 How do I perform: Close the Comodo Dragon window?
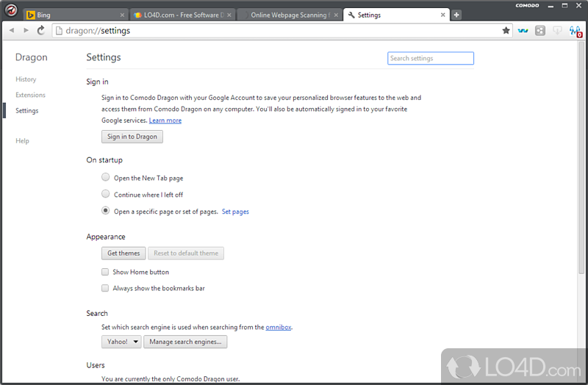(579, 5)
